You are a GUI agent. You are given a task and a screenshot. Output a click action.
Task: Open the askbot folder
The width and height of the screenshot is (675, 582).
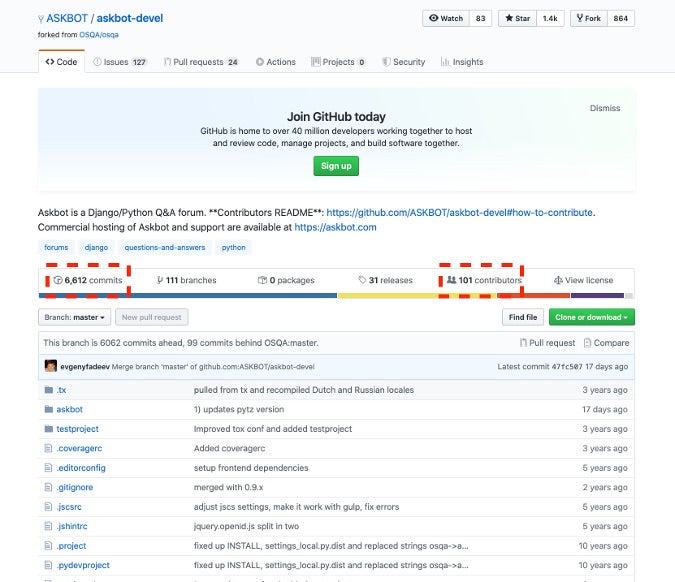coord(69,409)
